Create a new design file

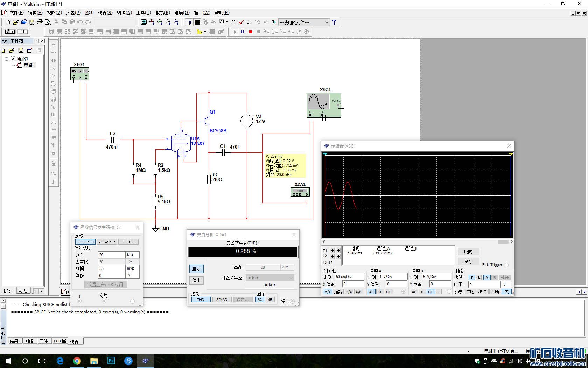tap(8, 22)
